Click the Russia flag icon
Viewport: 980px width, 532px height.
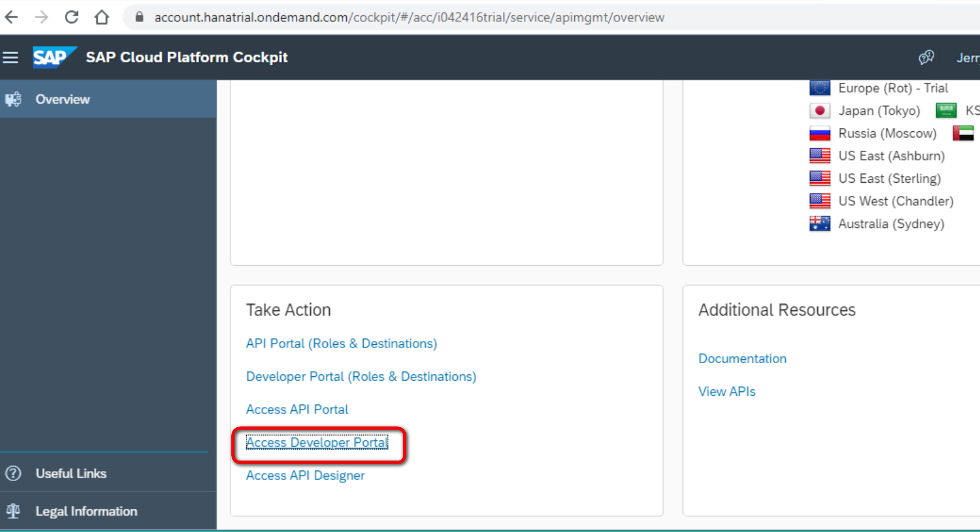coord(820,133)
